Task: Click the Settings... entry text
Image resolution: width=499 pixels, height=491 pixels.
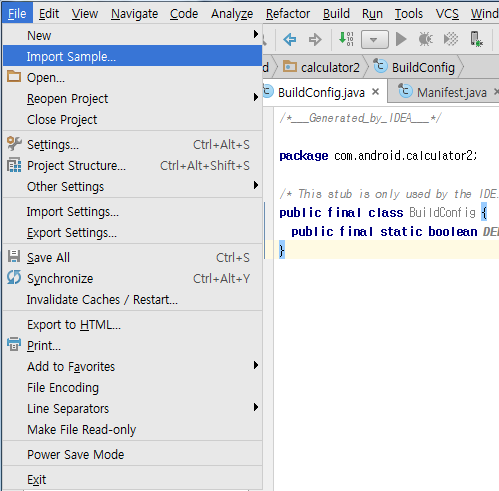Action: (x=53, y=145)
